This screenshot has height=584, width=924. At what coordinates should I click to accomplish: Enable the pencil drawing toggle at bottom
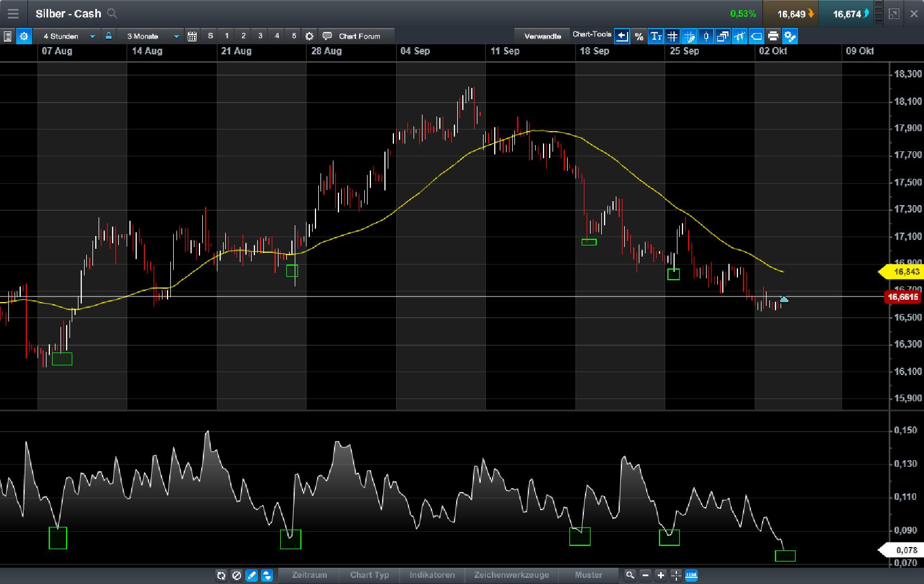click(251, 576)
